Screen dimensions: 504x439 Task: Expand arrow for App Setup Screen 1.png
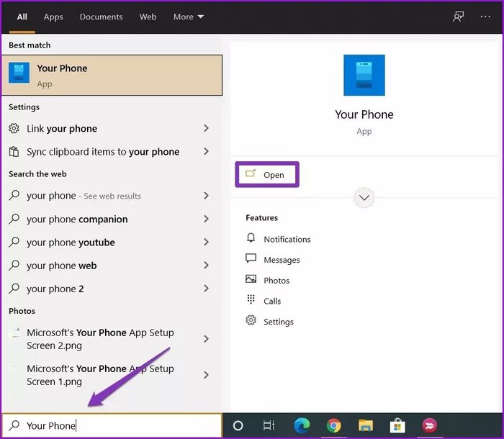tap(206, 375)
